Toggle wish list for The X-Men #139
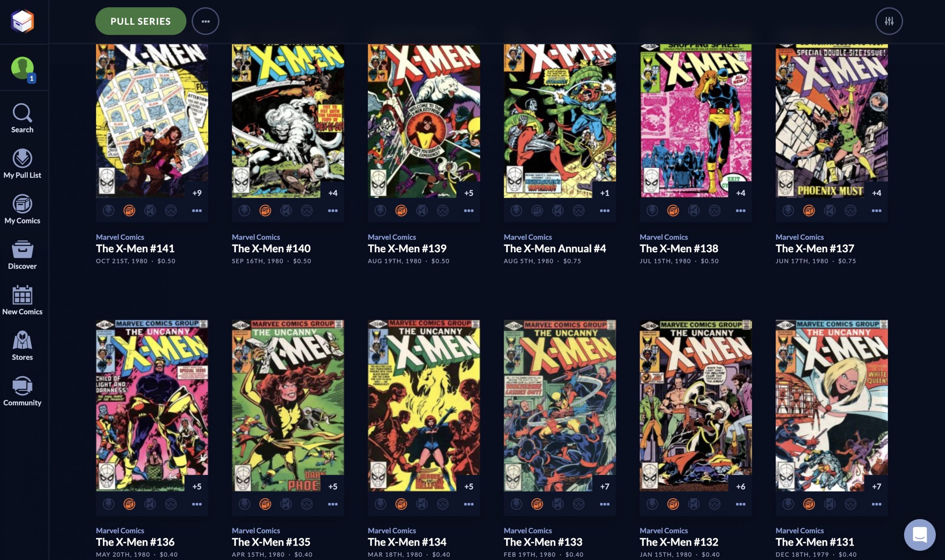The width and height of the screenshot is (945, 560). pos(443,211)
